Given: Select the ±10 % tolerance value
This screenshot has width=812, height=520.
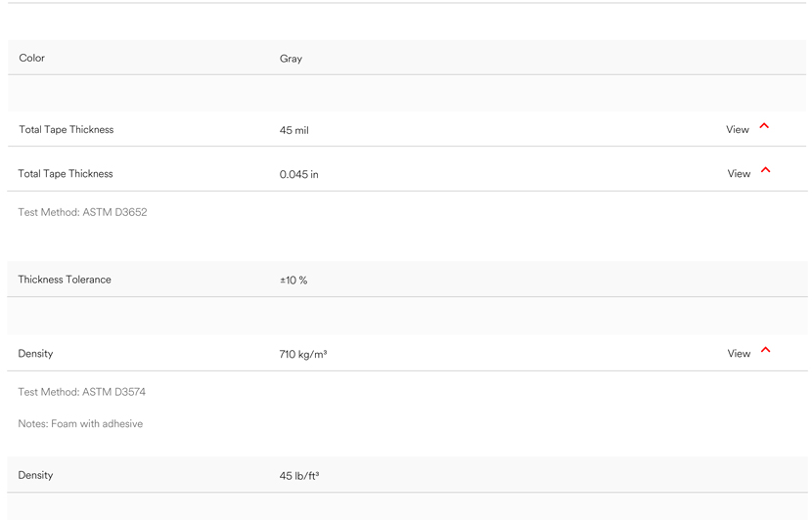Looking at the screenshot, I should (293, 281).
